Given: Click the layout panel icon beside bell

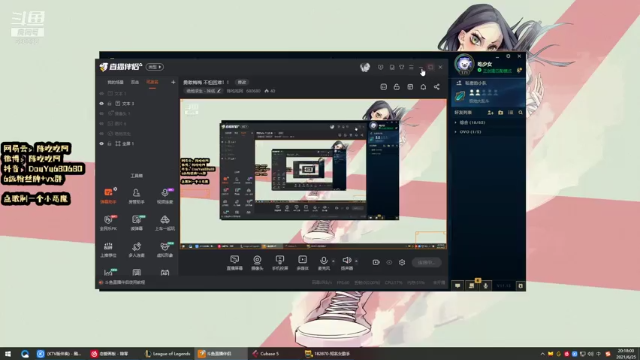Looking at the screenshot, I should tap(410, 87).
